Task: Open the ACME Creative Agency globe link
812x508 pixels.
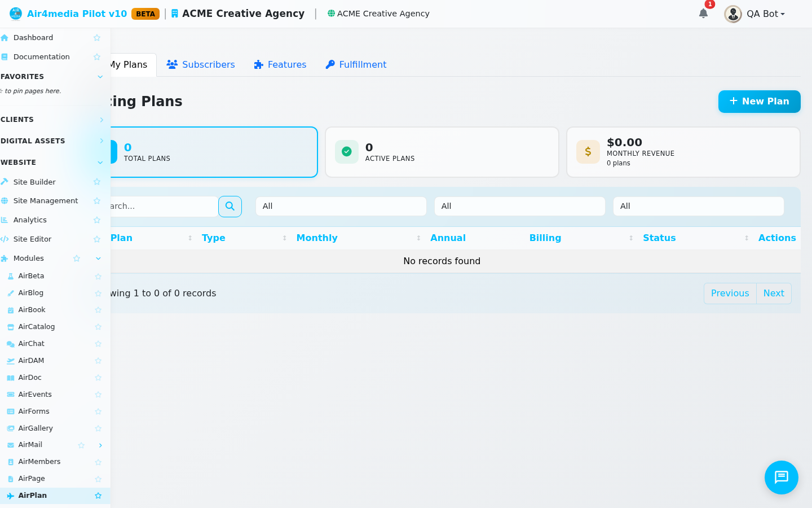Action: pos(378,14)
